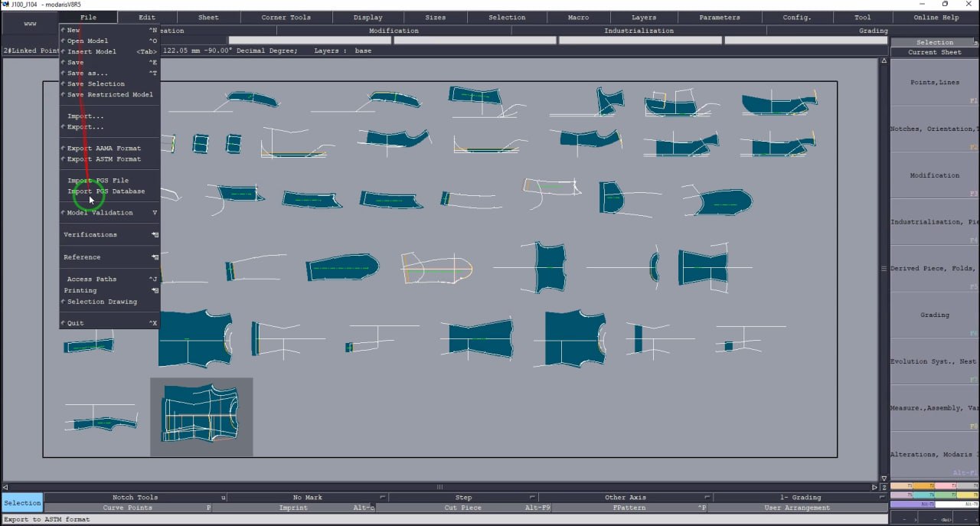
Task: Open the Measure., Assembly panel
Action: (935, 408)
